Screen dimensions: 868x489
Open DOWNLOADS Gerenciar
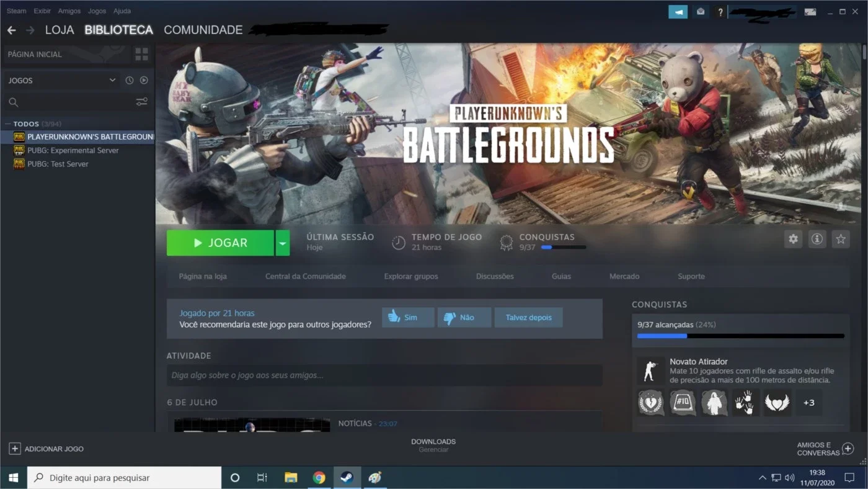[433, 445]
